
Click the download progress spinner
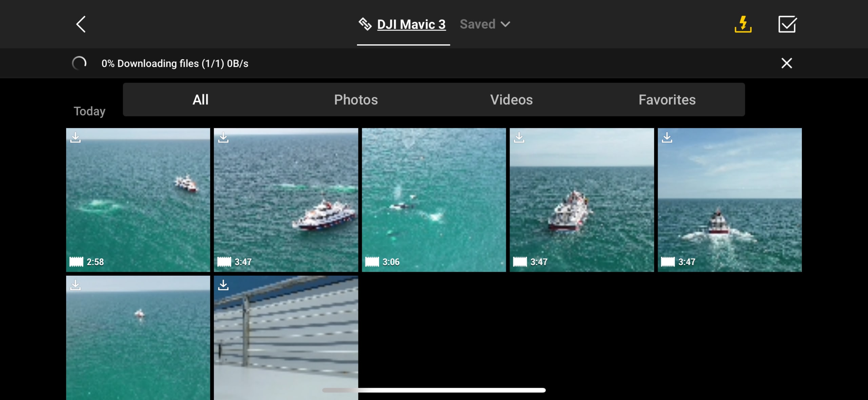coord(79,63)
